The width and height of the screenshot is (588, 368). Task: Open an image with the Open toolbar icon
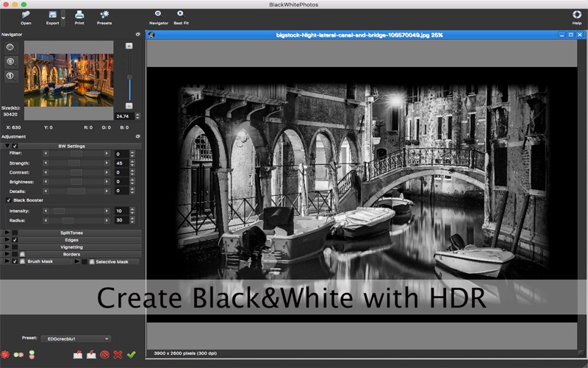pos(26,17)
